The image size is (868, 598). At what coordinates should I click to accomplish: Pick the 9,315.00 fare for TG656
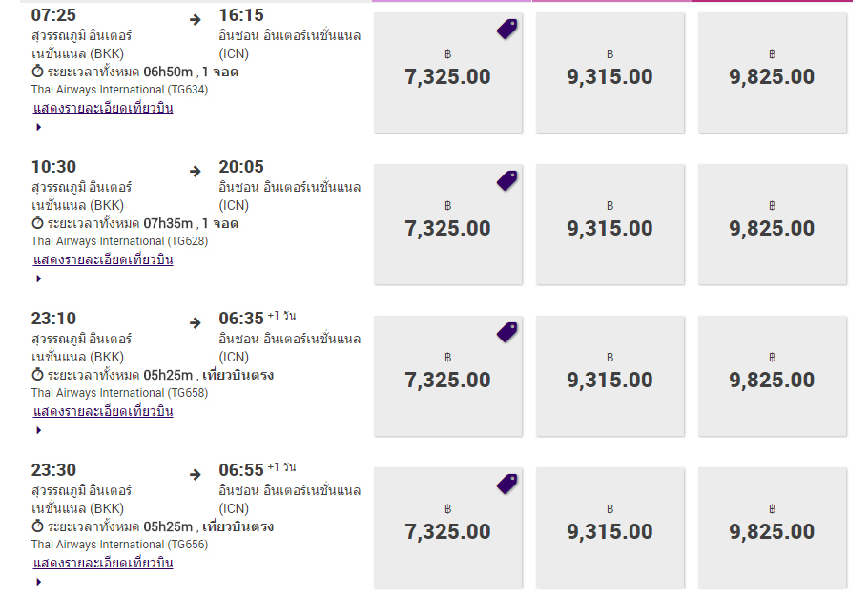tap(610, 527)
